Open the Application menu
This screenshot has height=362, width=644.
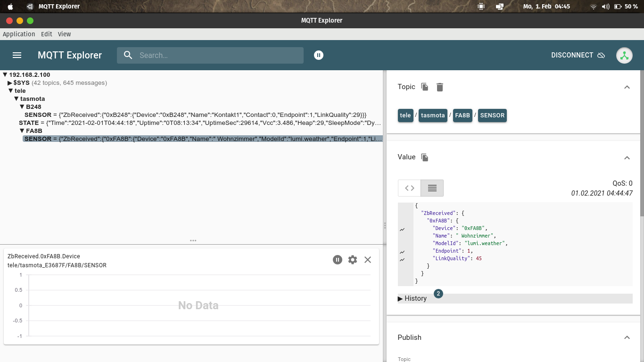coord(19,34)
